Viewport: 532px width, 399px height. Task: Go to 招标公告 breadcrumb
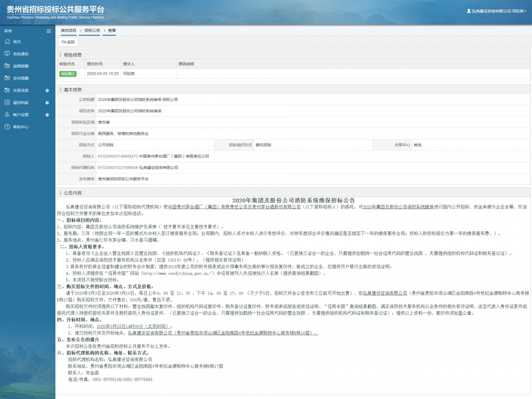[x=92, y=31]
